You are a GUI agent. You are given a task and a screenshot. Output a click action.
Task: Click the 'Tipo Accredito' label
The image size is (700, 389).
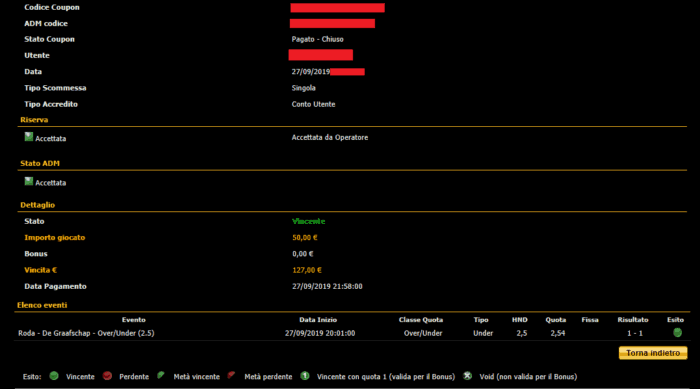(x=51, y=104)
